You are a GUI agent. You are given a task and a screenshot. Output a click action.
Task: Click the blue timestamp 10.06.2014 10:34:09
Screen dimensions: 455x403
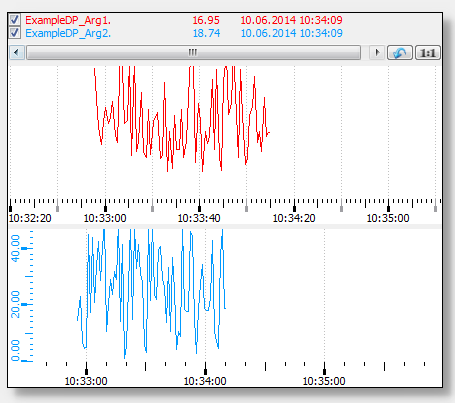pos(291,33)
